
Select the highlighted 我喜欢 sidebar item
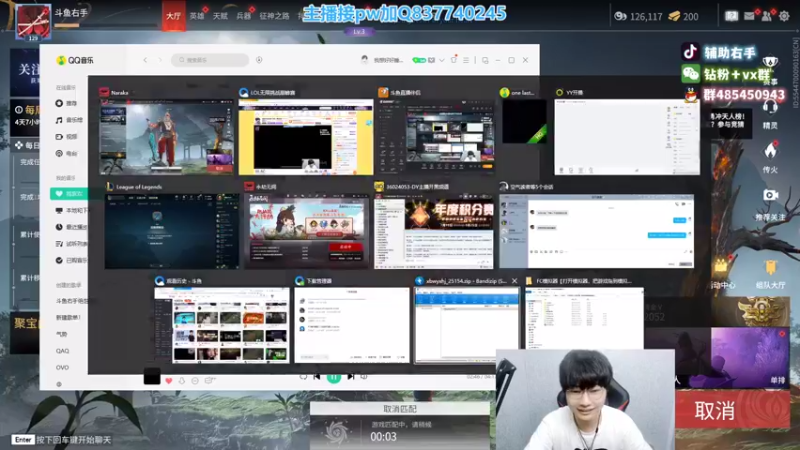click(69, 194)
